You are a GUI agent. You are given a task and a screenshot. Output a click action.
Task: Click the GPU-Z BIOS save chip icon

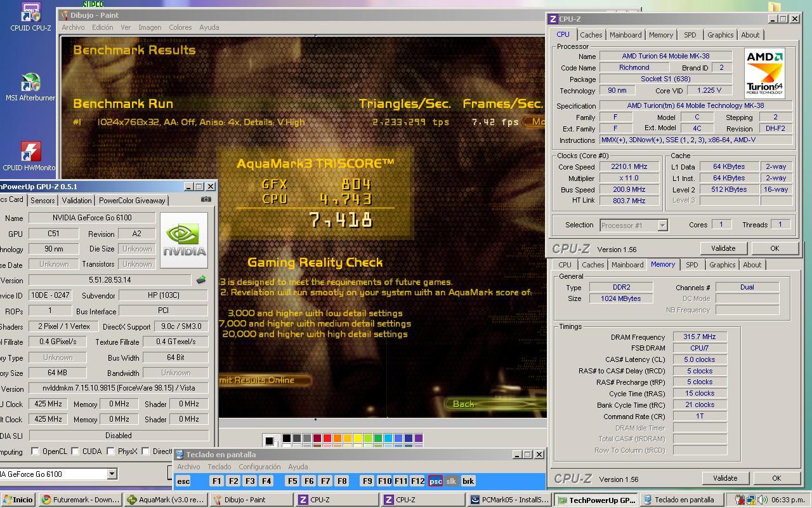pos(201,280)
